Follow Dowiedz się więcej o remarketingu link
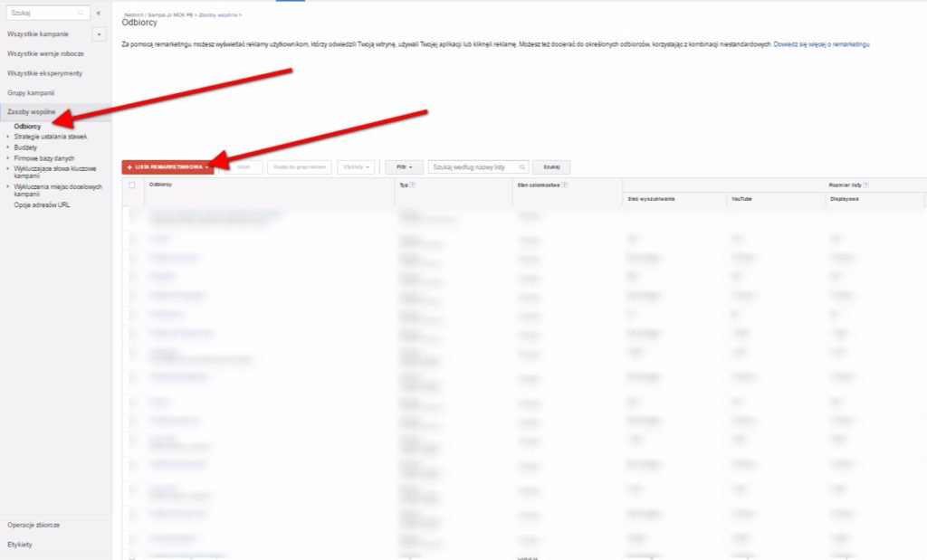This screenshot has width=927, height=560. 821,44
